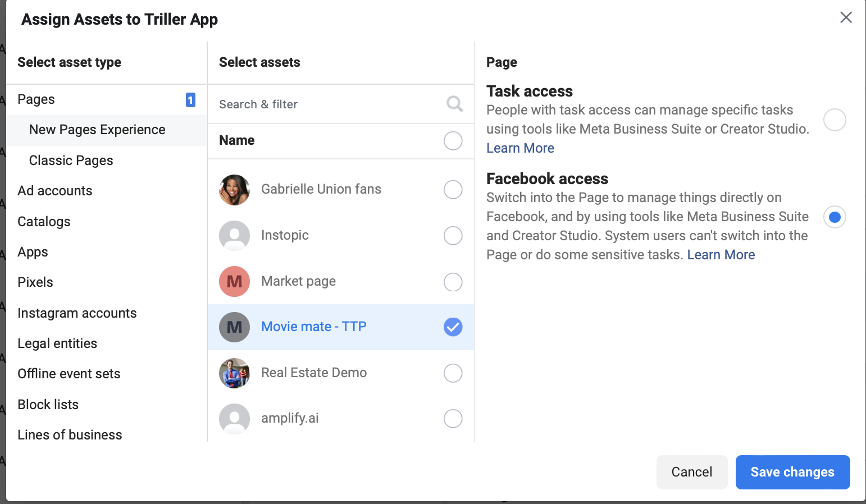Click the Pages count badge

[x=190, y=100]
